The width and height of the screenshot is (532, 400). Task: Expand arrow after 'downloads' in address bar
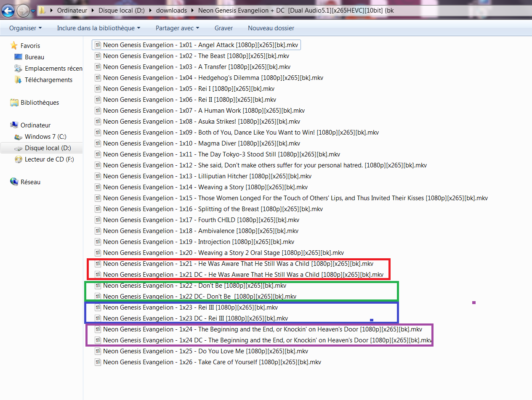pos(193,11)
